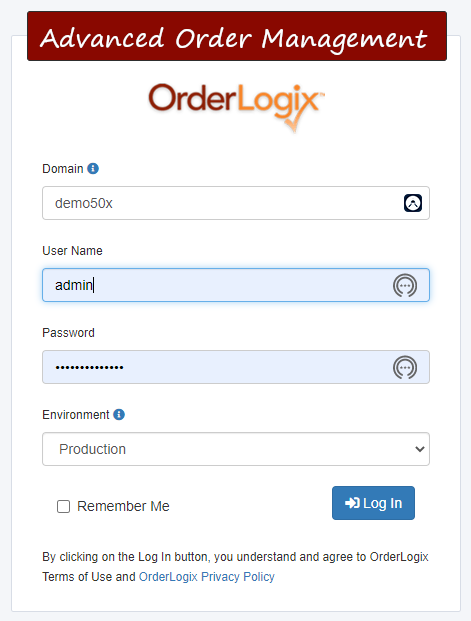
Task: Click the chevron arrow of Environment select
Action: coord(420,449)
